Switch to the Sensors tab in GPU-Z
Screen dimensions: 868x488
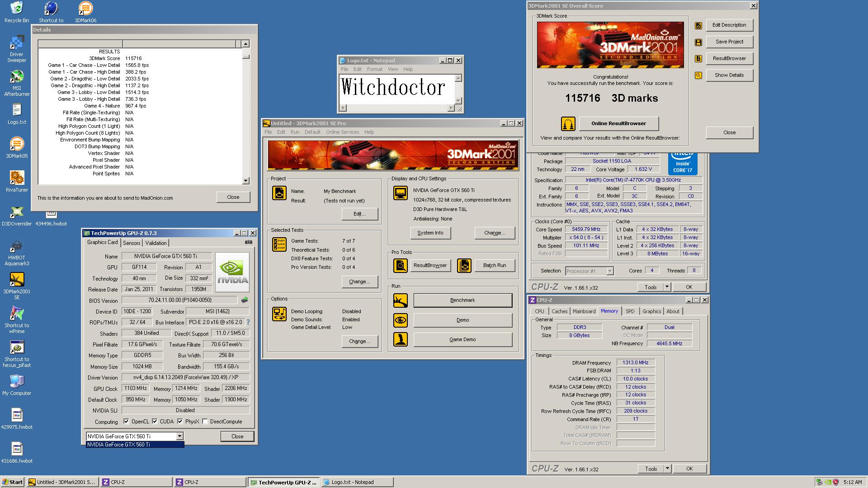132,243
